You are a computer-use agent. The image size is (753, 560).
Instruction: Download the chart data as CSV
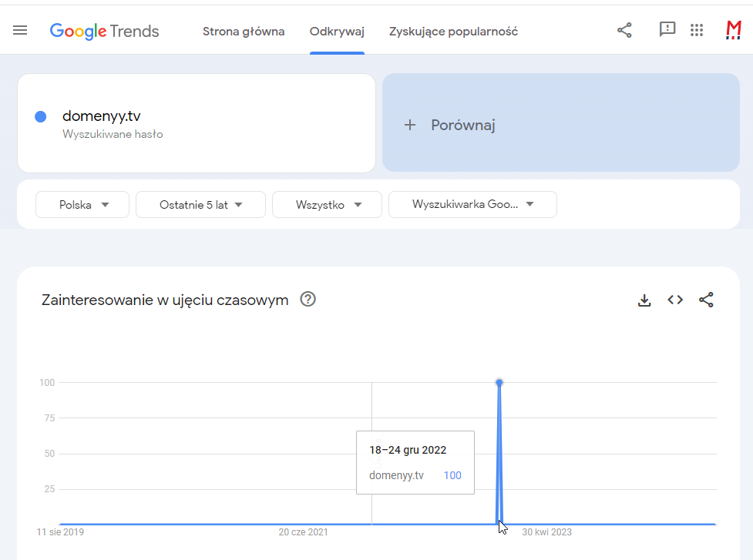click(x=644, y=300)
